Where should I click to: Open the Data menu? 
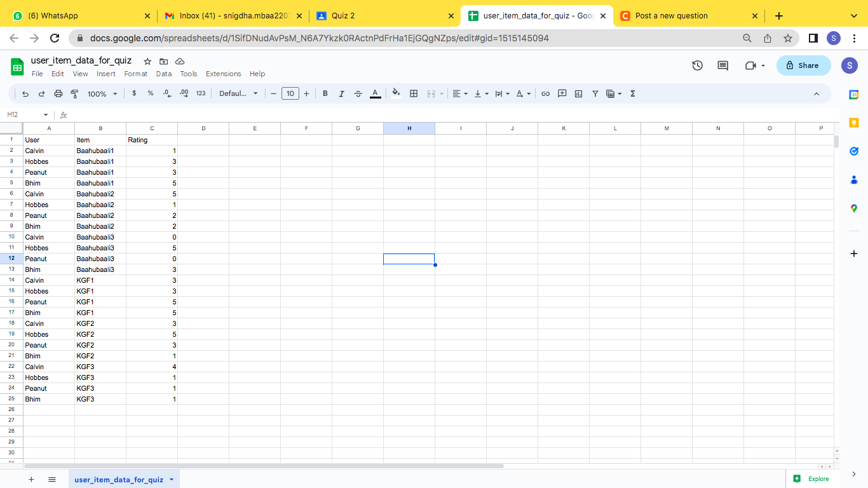click(164, 74)
